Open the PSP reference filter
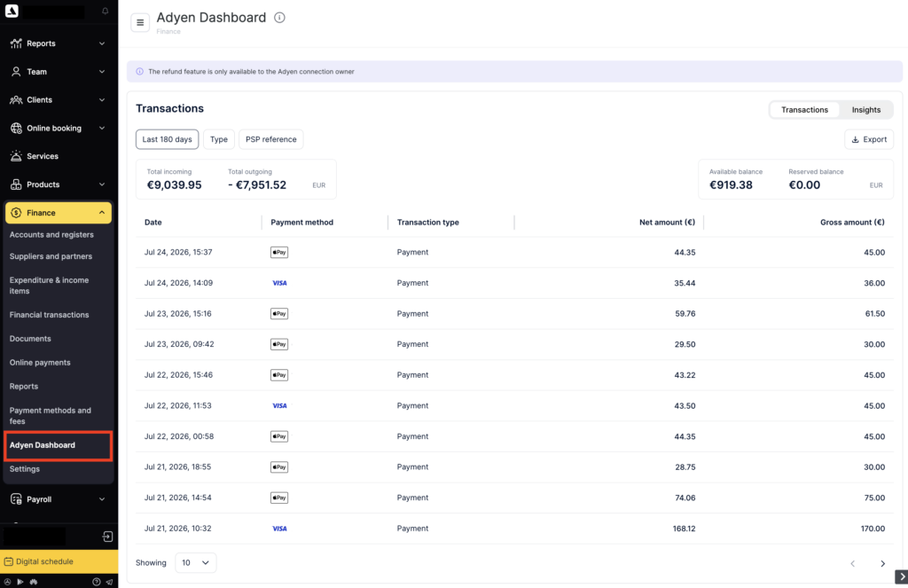 coord(271,139)
